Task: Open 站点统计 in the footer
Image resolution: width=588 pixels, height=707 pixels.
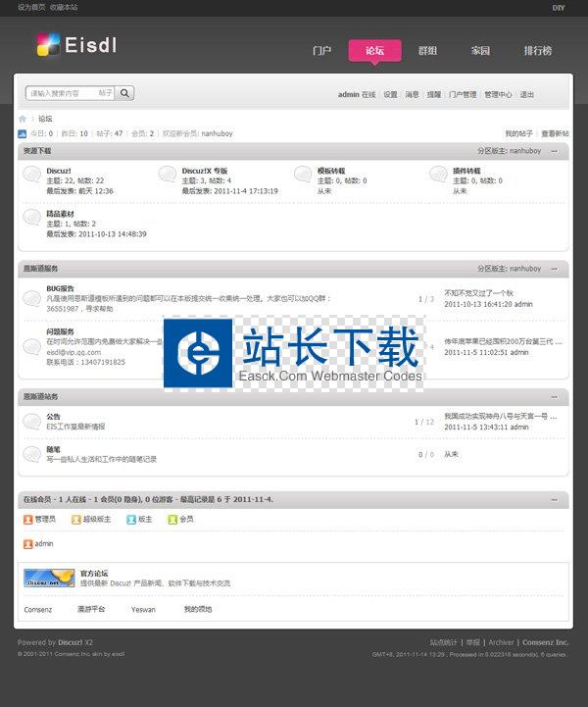Action: click(x=443, y=642)
